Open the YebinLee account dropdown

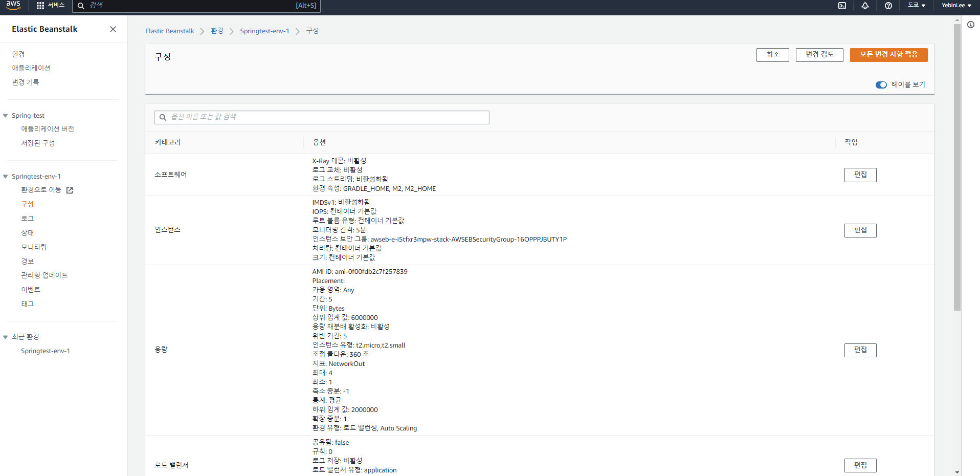(x=956, y=5)
